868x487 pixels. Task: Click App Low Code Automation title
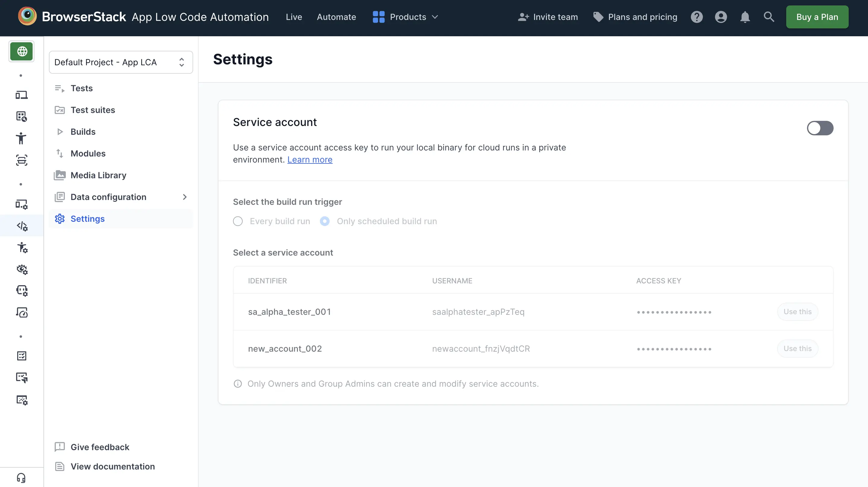[200, 17]
